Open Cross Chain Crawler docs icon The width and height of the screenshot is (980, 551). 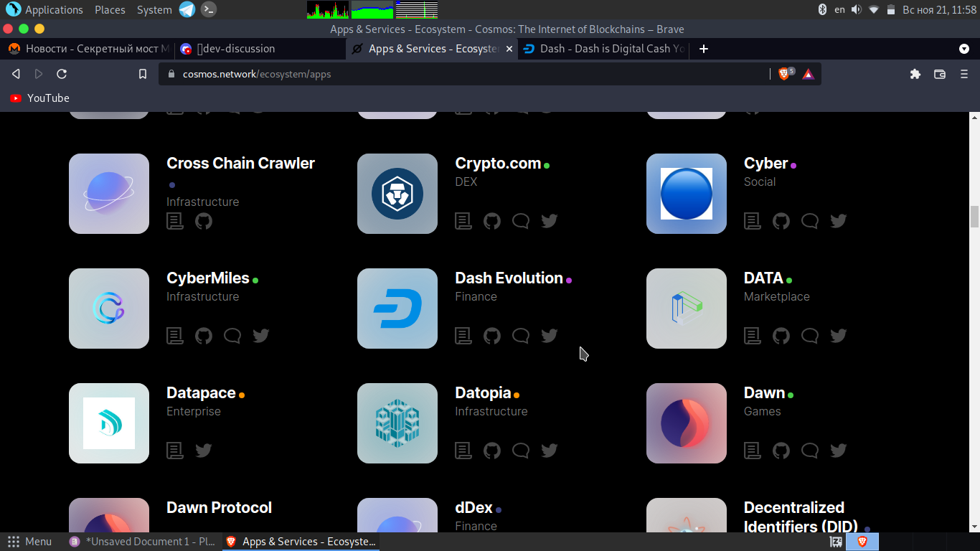pyautogui.click(x=175, y=221)
